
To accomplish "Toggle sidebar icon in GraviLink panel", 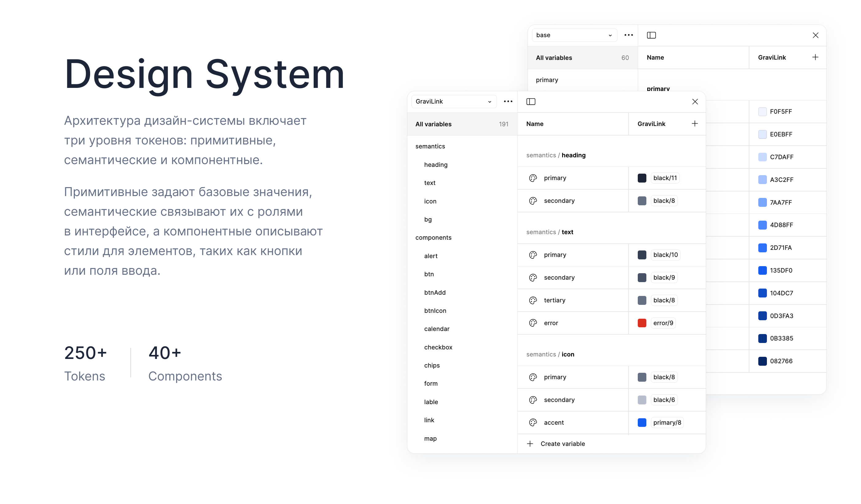I will (x=531, y=101).
